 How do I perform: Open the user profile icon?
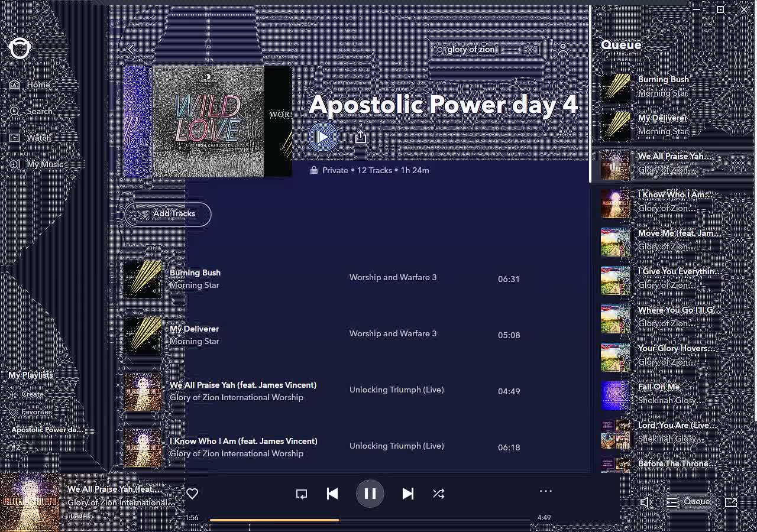tap(563, 50)
